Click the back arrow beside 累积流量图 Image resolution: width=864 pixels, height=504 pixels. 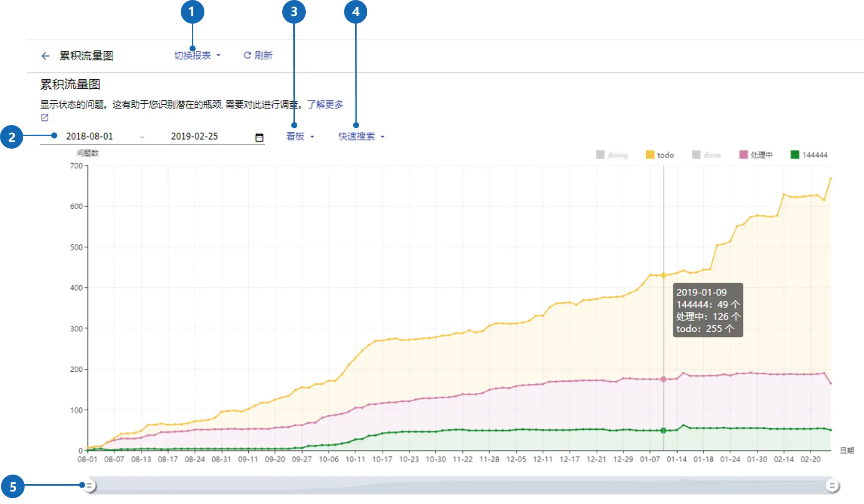[x=45, y=56]
